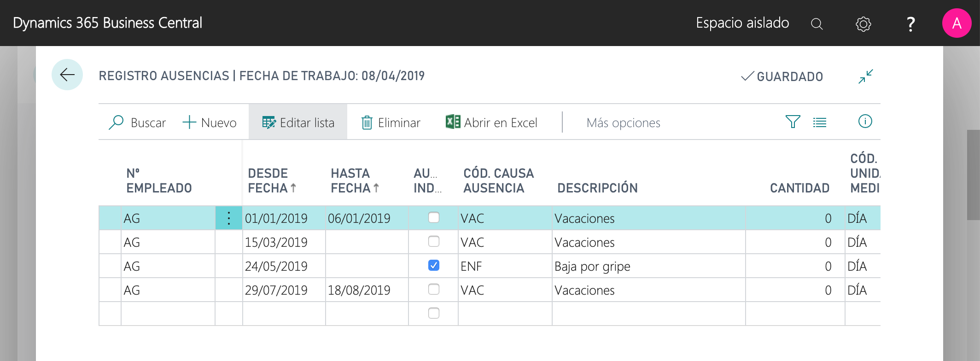Expand Más opciones in the action bar

click(x=623, y=123)
